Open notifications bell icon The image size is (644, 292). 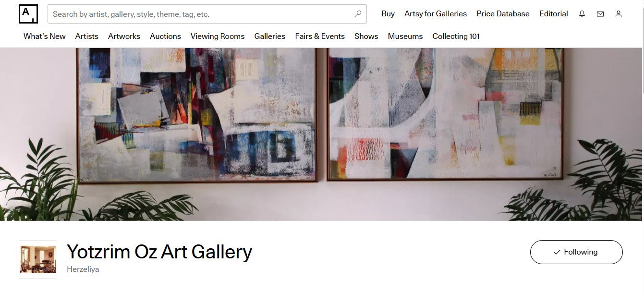point(582,14)
